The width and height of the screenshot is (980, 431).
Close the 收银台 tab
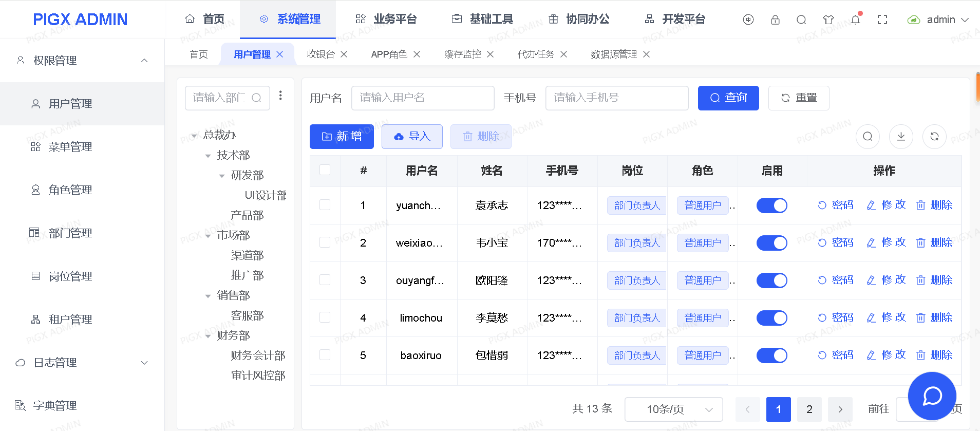[x=344, y=54]
